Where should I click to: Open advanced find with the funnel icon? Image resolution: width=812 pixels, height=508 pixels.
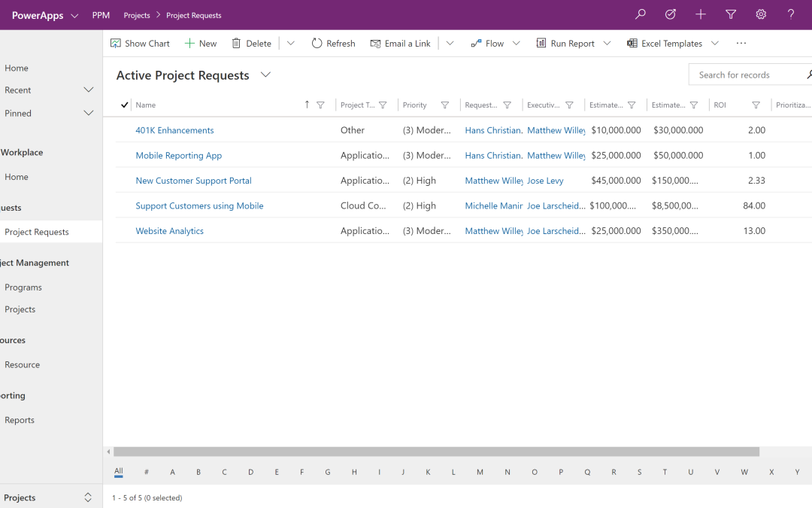tap(730, 14)
